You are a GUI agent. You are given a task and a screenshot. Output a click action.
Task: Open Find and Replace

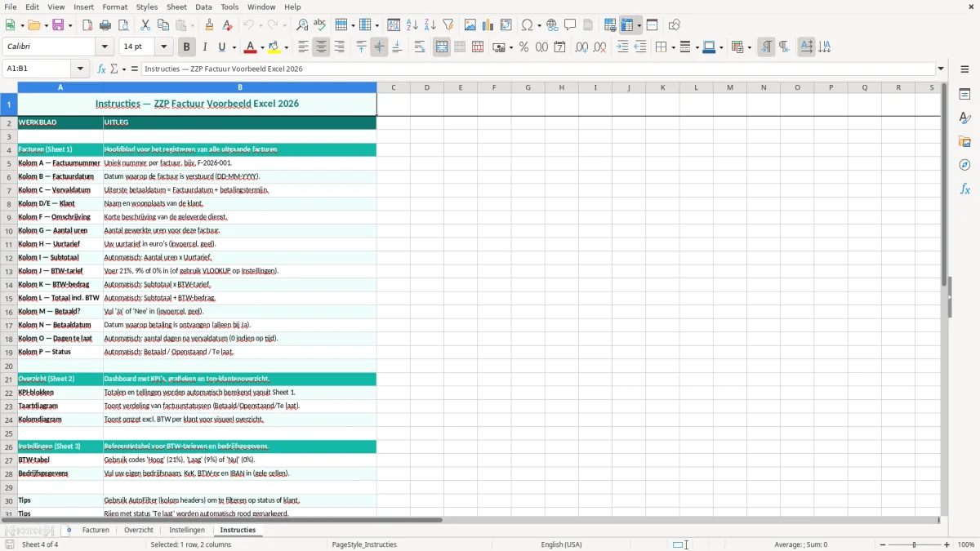(x=302, y=25)
